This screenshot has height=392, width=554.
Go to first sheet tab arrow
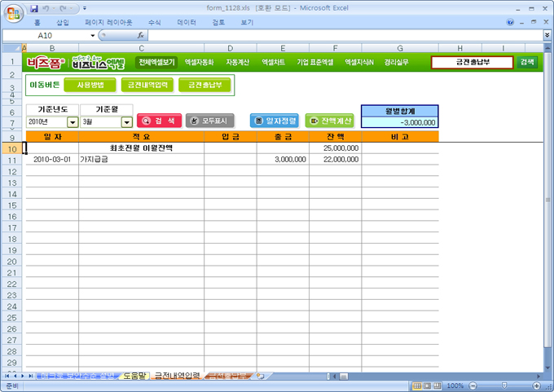[x=7, y=376]
